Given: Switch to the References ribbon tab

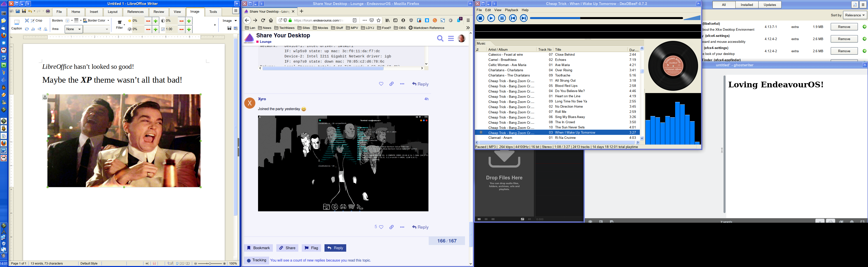Looking at the screenshot, I should click(x=136, y=12).
